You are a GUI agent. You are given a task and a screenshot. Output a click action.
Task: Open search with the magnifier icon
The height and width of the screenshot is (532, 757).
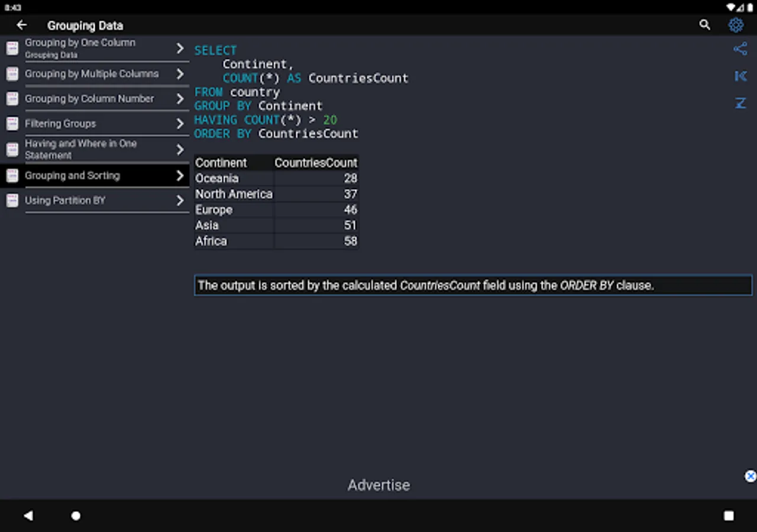pyautogui.click(x=704, y=25)
